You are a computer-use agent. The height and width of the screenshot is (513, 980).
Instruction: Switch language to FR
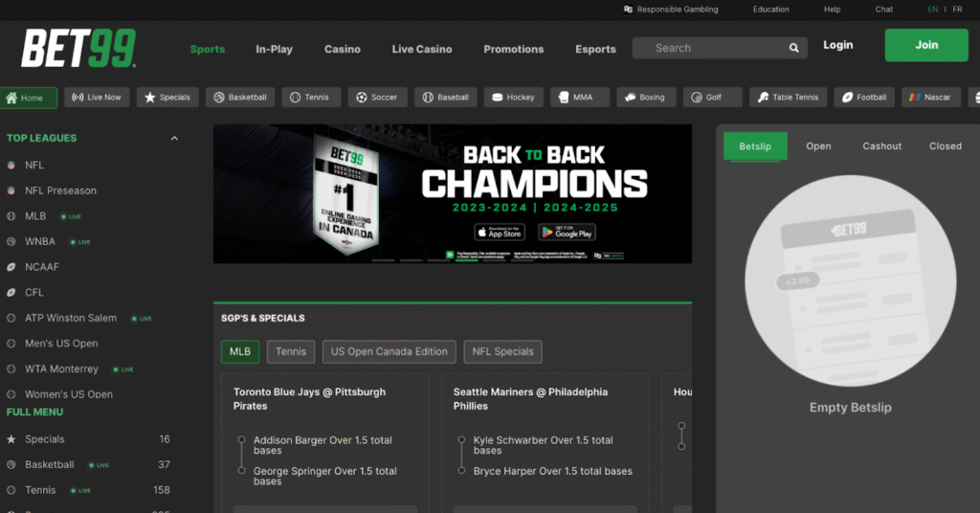point(957,10)
